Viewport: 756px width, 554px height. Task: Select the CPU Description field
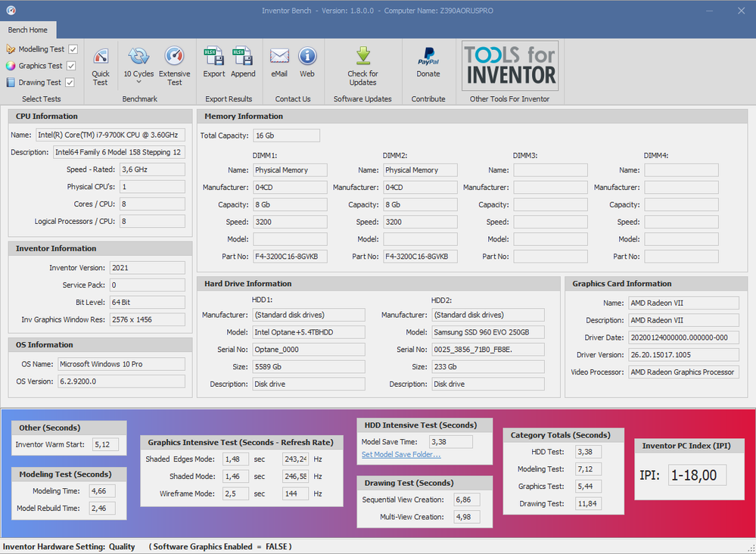coord(119,152)
